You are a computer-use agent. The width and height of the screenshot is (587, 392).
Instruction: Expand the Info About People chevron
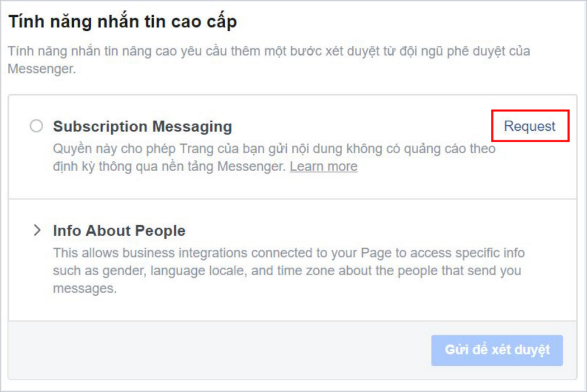coord(37,230)
